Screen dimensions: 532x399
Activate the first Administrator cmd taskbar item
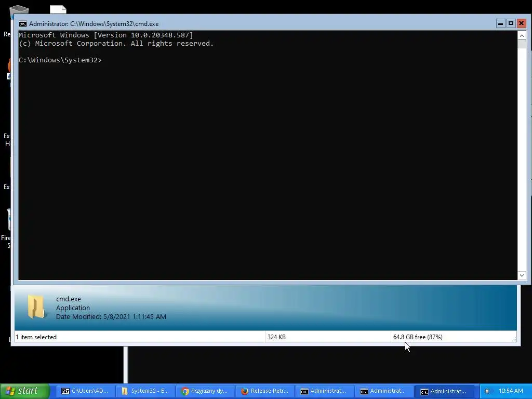324,391
